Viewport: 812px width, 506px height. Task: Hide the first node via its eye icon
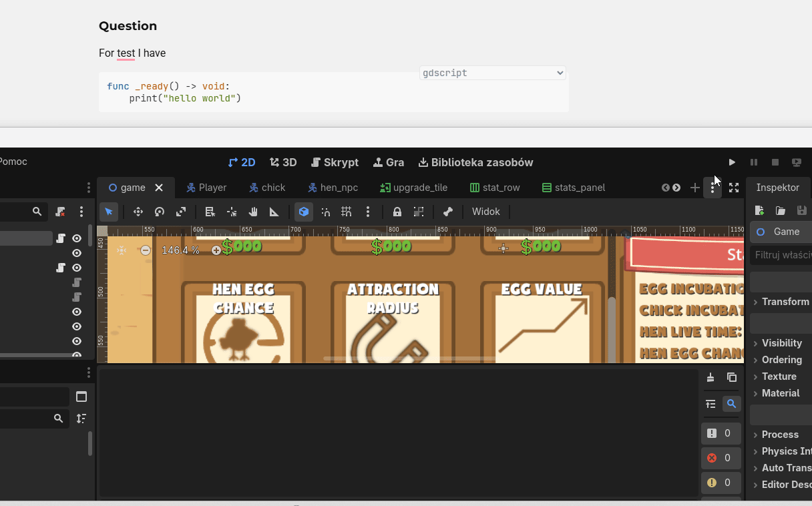[x=77, y=238]
